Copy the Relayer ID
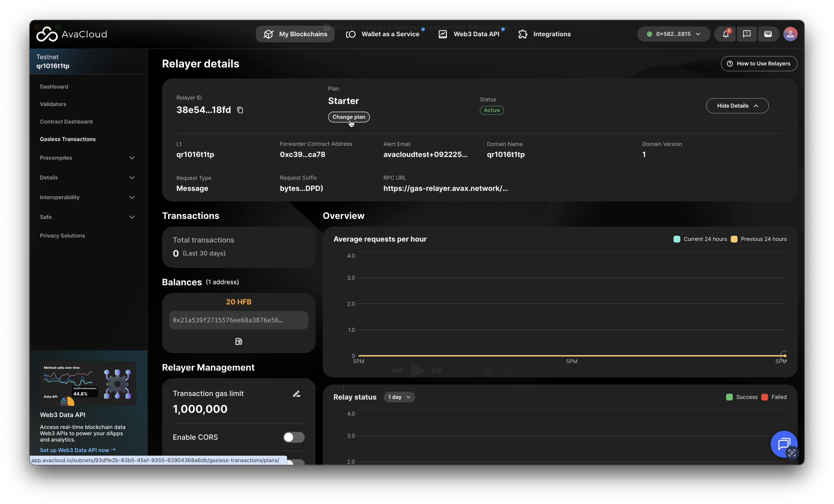Viewport: 834px width, 504px height. pos(240,110)
